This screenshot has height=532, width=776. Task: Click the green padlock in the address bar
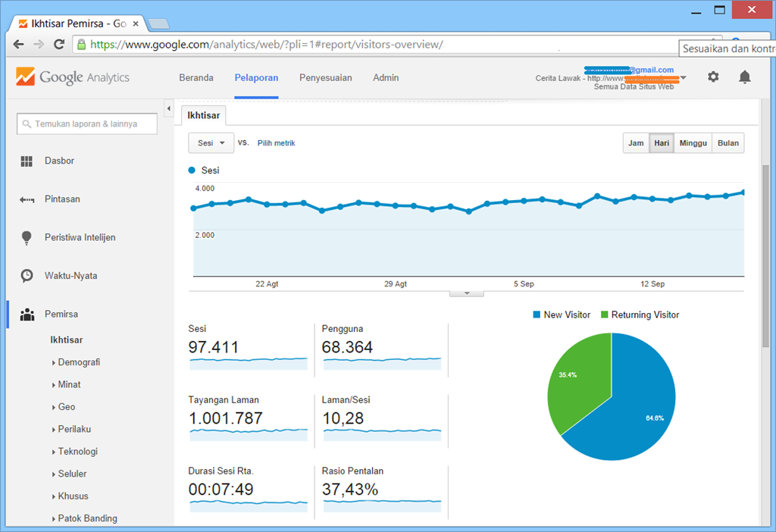(x=82, y=44)
